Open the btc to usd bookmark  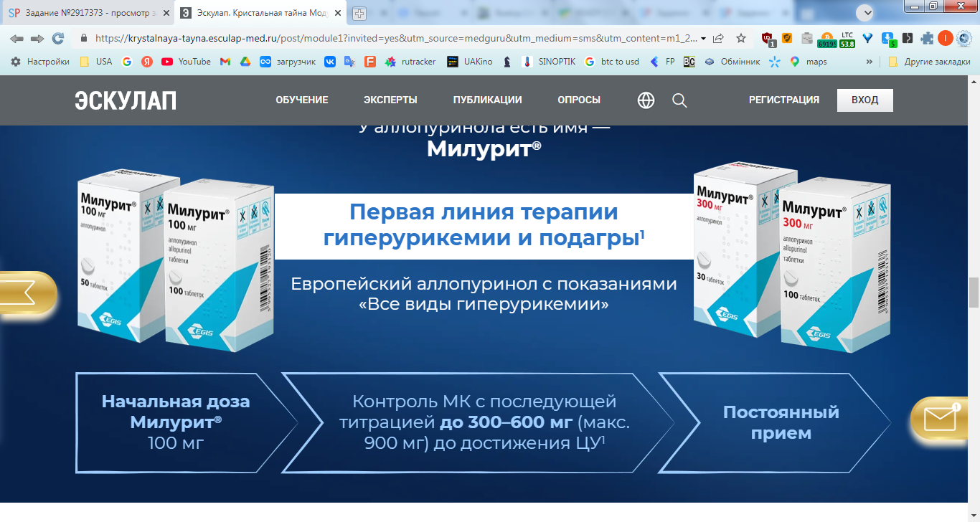pos(612,62)
